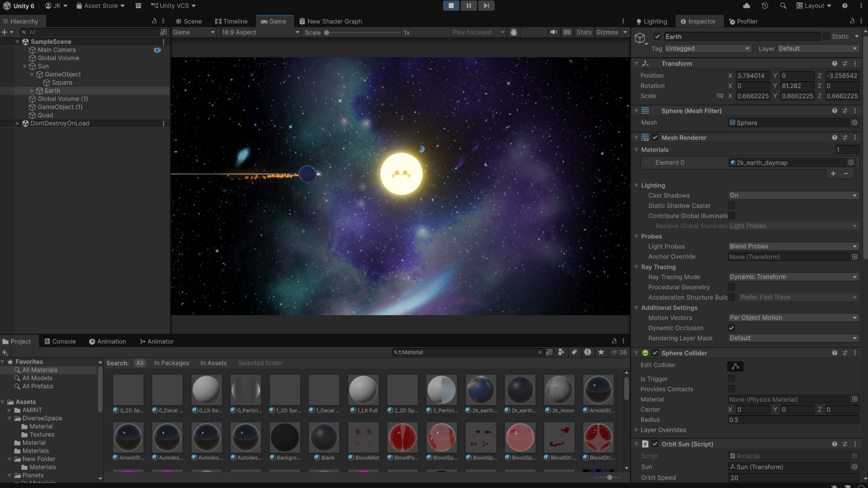Click the Step frame button
868x488 pixels.
(x=486, y=5)
